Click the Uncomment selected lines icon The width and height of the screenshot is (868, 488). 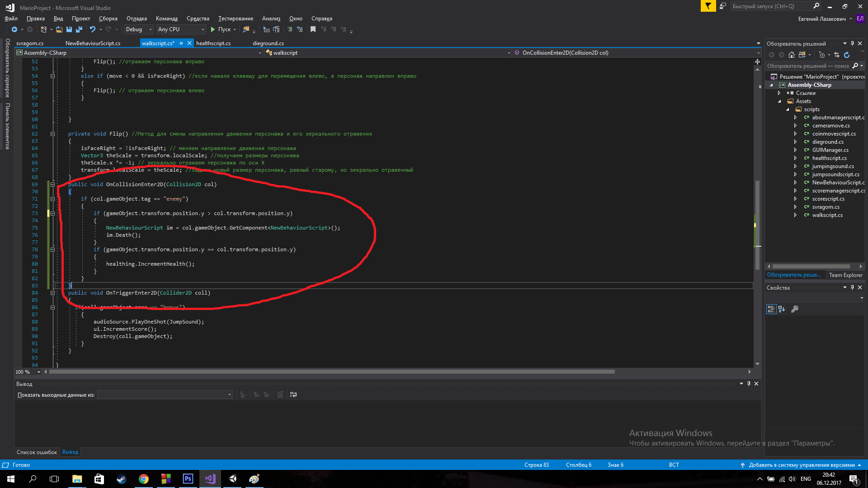pos(300,29)
